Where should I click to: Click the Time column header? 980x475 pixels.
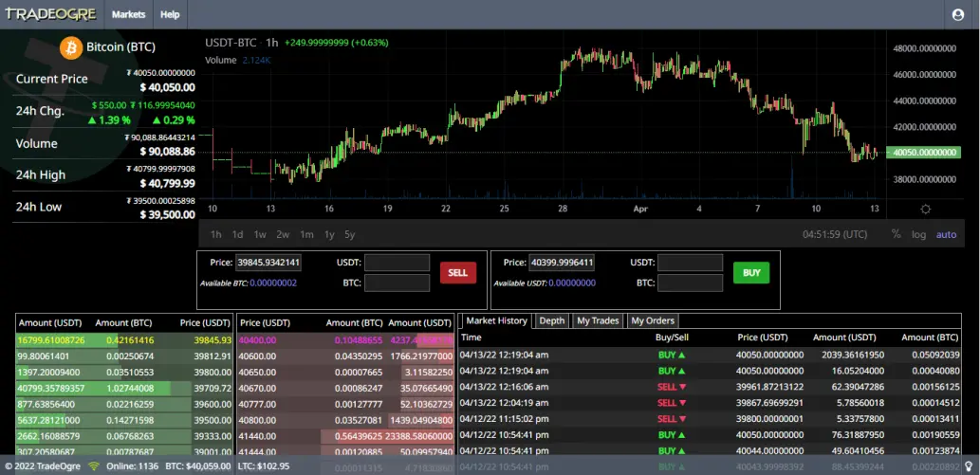pyautogui.click(x=471, y=337)
